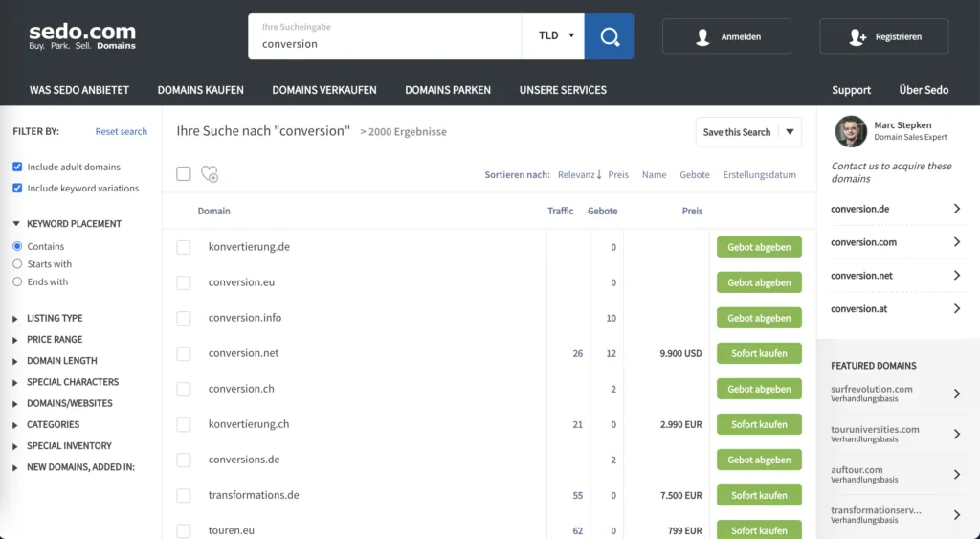The width and height of the screenshot is (980, 539).
Task: Click Sofort kaufen for transformations.de
Action: [x=759, y=495]
